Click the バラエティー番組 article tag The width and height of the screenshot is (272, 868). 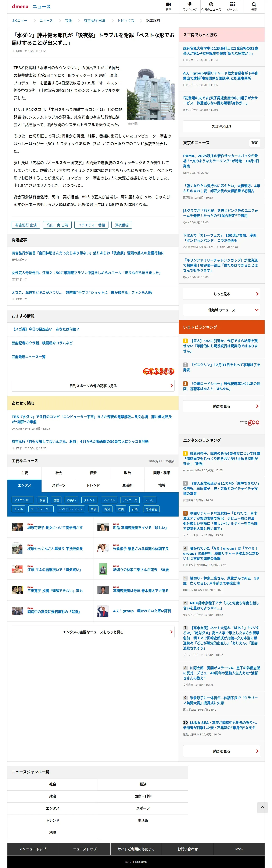(x=92, y=225)
